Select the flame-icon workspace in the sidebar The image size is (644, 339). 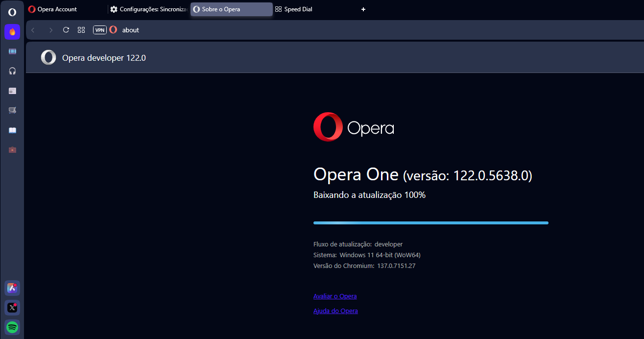(12, 32)
